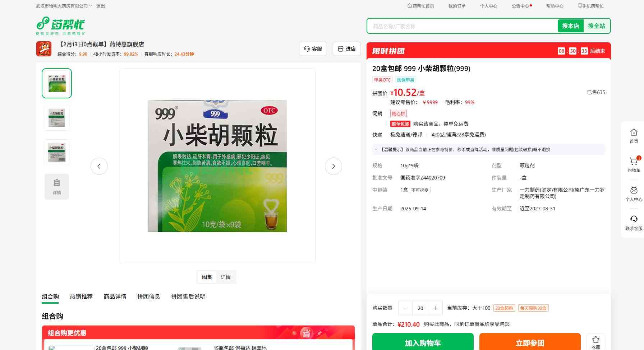Screen dimensions: 644x350
Task: Click the 加入购物车 button
Action: click(423, 343)
